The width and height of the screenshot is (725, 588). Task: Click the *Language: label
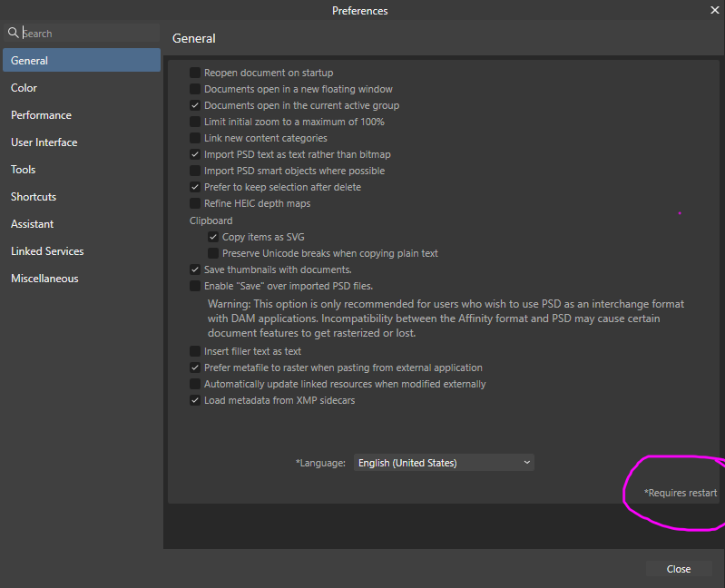pos(320,463)
